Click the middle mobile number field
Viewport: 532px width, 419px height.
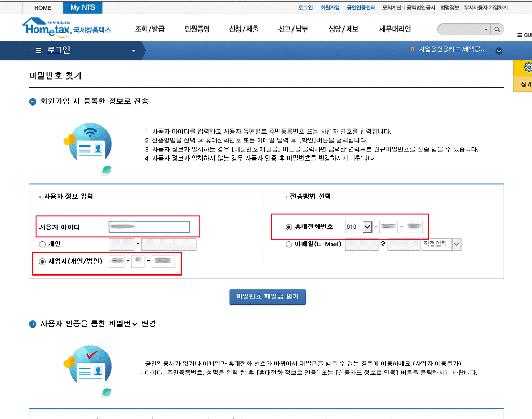tap(388, 227)
